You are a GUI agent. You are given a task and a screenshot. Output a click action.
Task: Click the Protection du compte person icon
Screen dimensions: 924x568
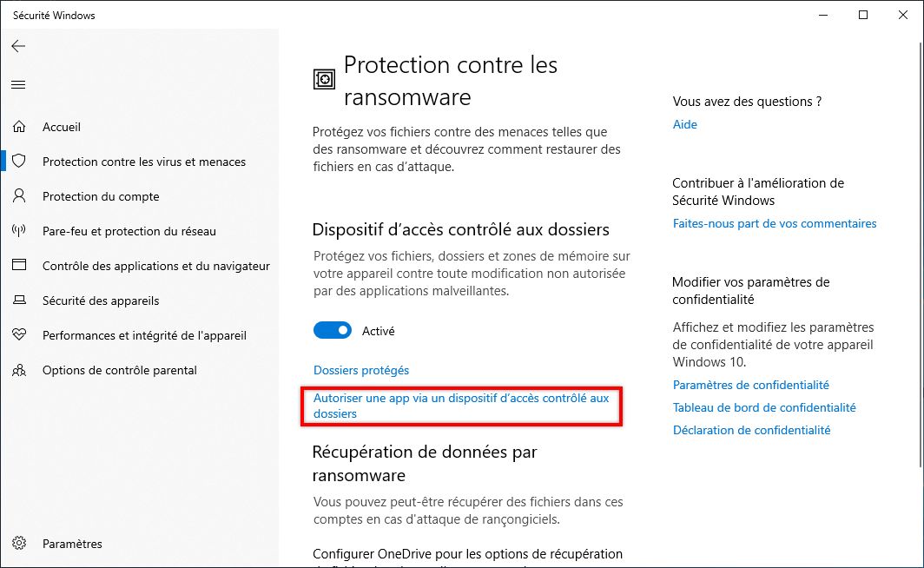pos(19,196)
